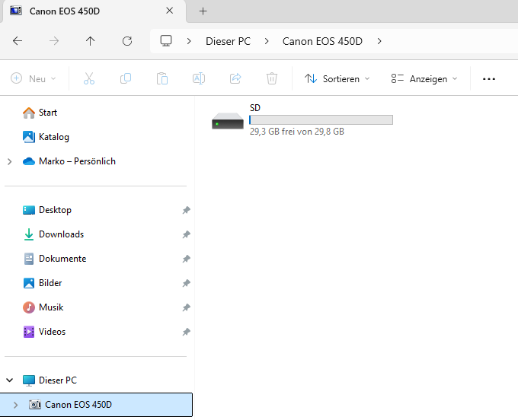Open the three-dot more options menu
The image size is (518, 420).
(x=489, y=79)
